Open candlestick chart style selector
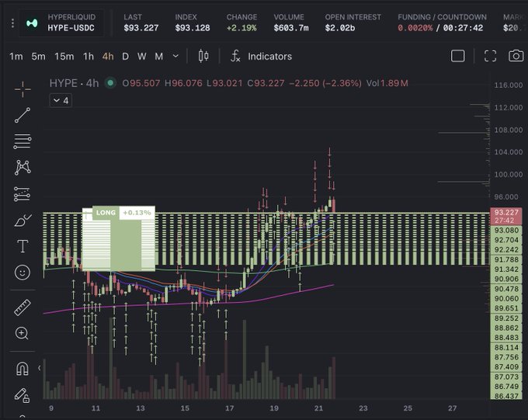 pyautogui.click(x=203, y=56)
